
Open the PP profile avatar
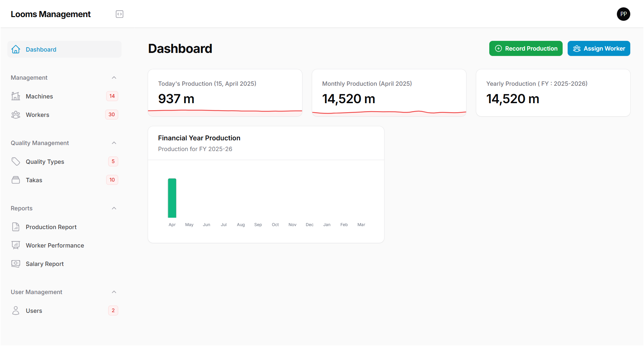(623, 14)
